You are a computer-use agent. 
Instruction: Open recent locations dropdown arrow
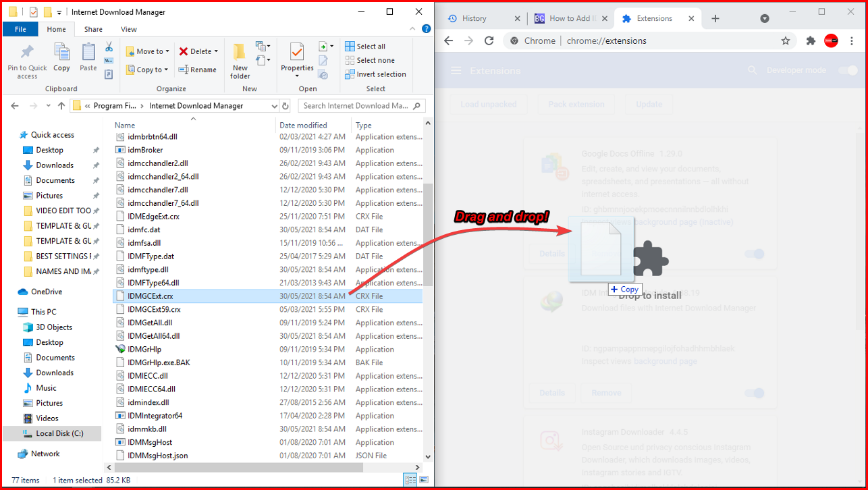point(49,106)
